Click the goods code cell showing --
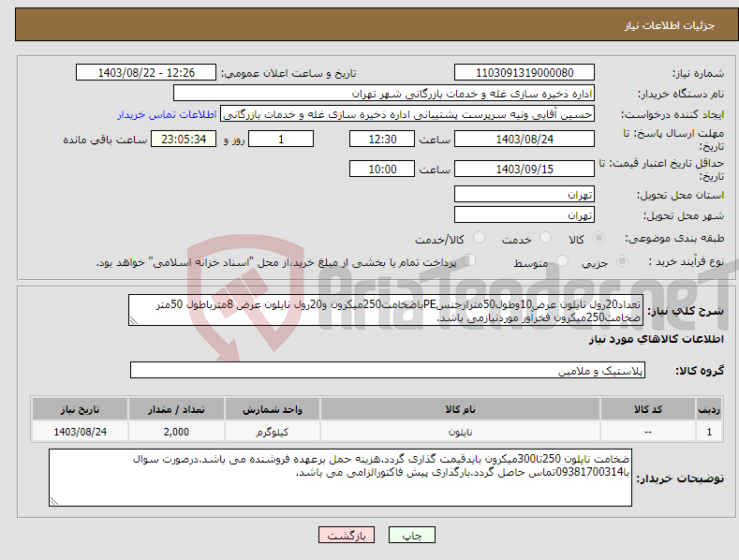 (x=648, y=432)
